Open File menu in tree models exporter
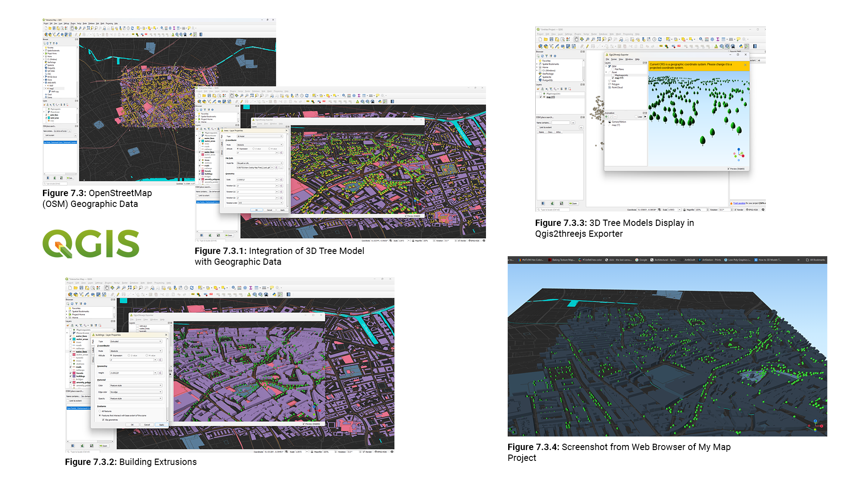 point(607,59)
